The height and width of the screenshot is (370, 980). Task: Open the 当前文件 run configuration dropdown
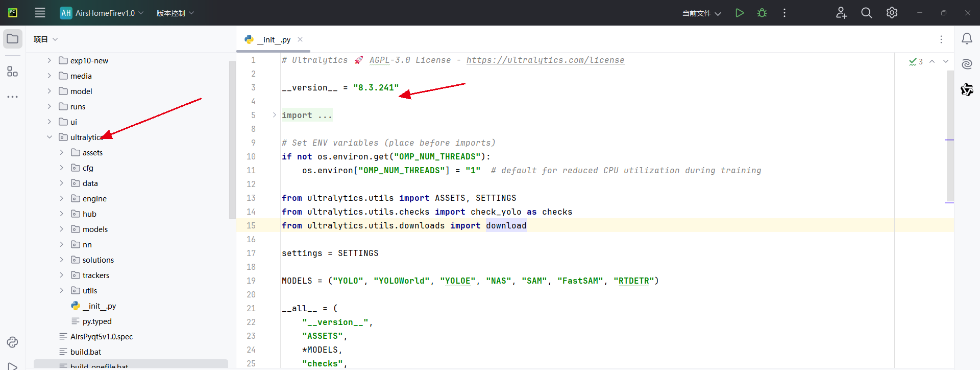(x=702, y=13)
